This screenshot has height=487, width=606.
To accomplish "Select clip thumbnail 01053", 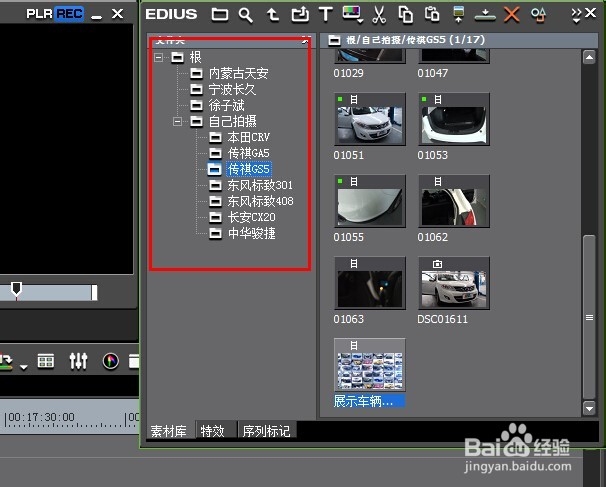I will pos(454,119).
